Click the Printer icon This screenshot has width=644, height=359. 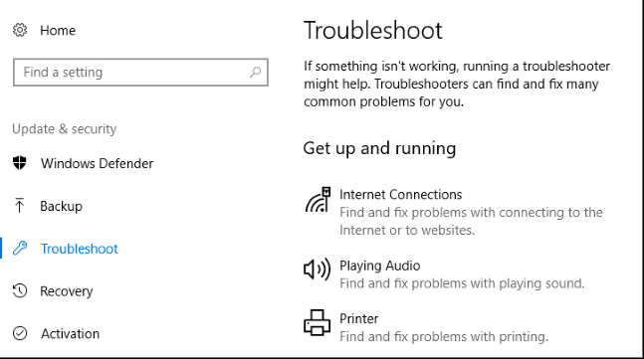click(318, 322)
